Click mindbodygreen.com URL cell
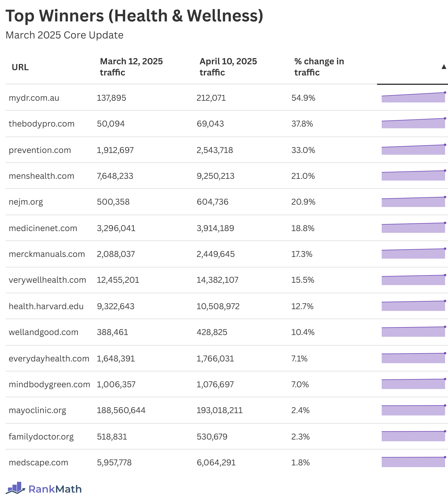Screen dimensions: 448x500 pos(49,384)
